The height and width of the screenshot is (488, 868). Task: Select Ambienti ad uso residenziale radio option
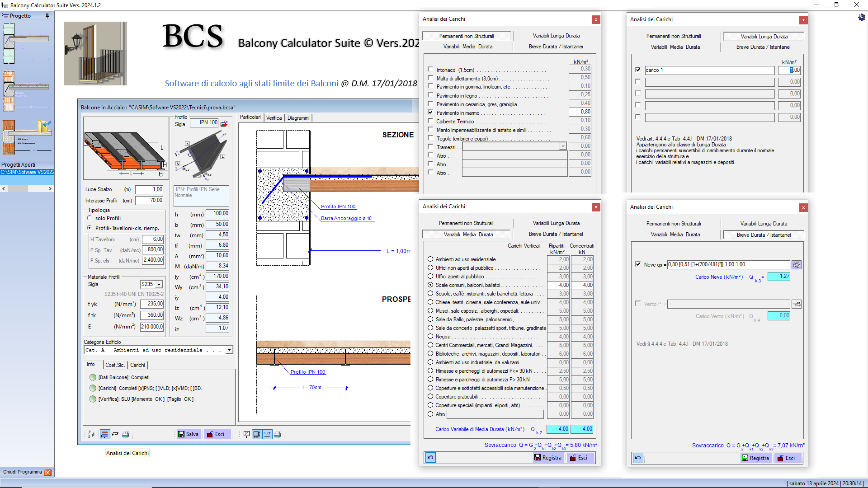click(x=430, y=259)
